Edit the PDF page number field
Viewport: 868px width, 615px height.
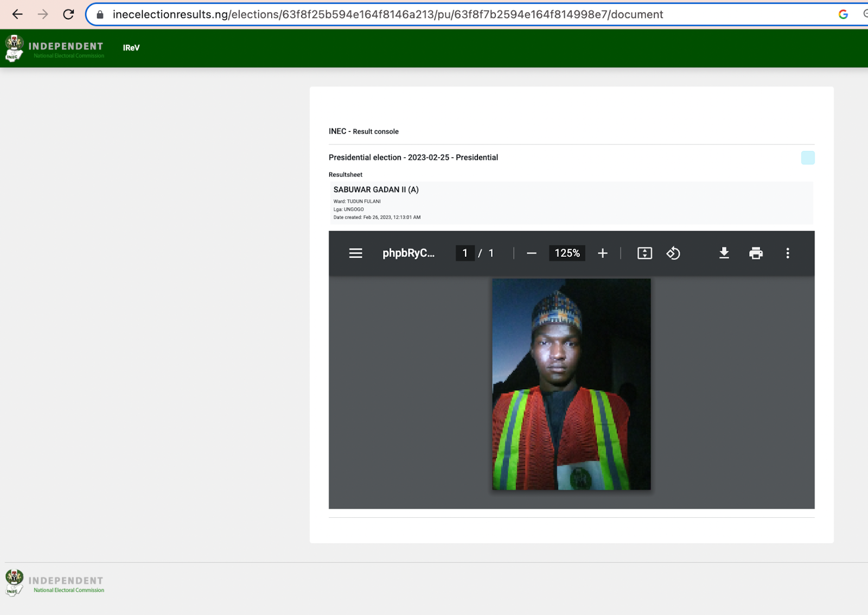coord(465,253)
